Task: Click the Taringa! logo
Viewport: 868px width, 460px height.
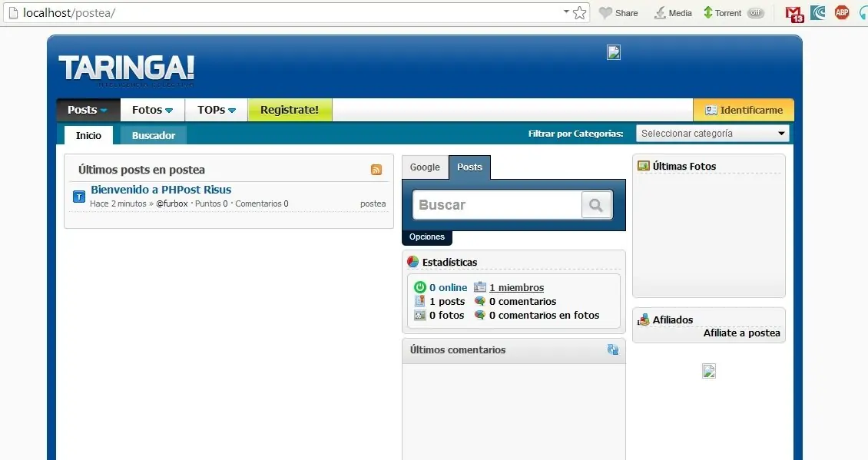Action: coord(126,71)
